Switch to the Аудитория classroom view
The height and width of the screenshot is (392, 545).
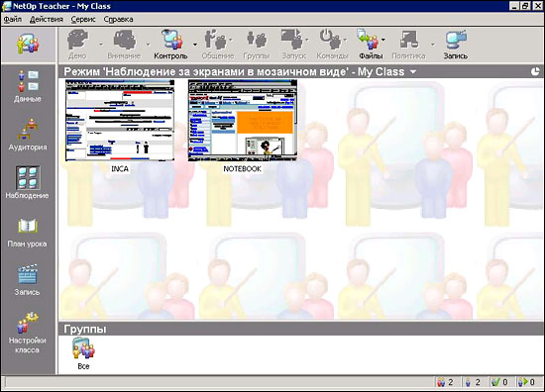tap(28, 135)
